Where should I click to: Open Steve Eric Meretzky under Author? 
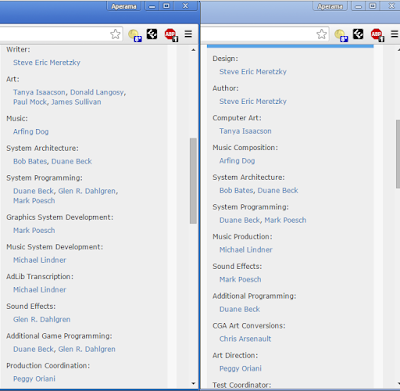pos(253,101)
